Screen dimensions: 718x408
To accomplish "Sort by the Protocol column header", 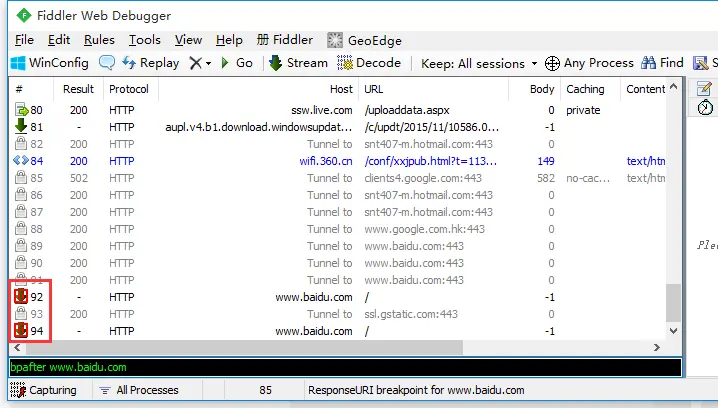I will (131, 89).
